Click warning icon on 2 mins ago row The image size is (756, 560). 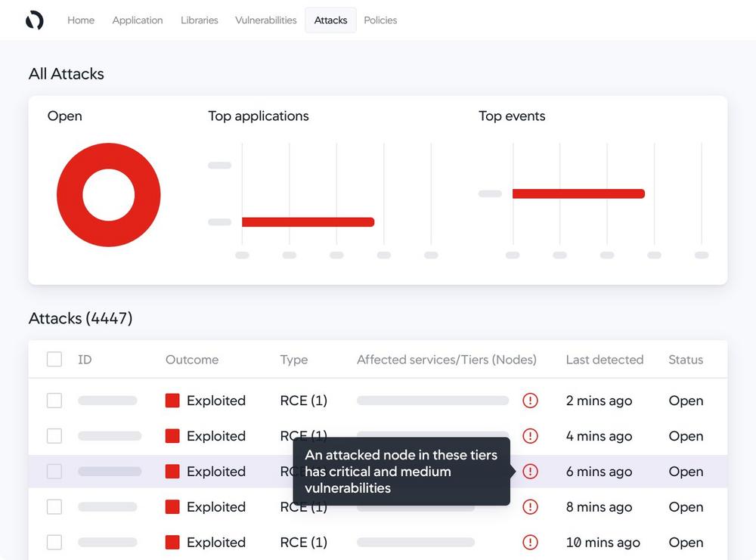pos(530,401)
